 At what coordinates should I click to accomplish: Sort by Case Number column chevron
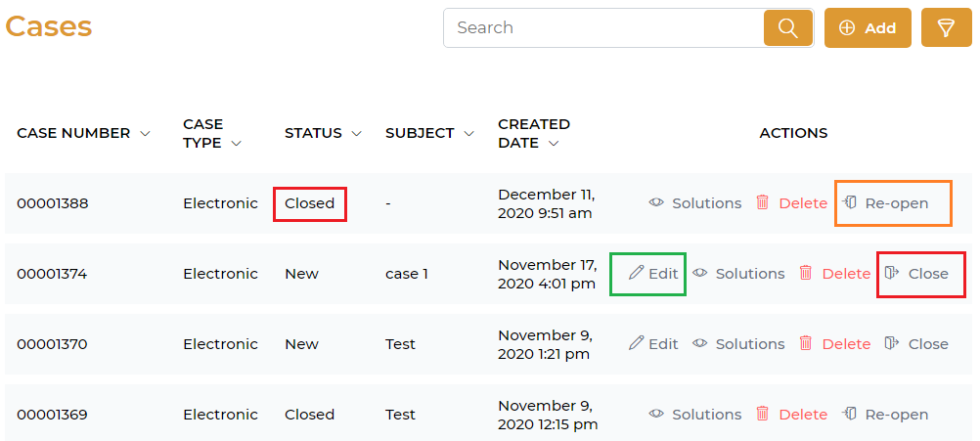click(x=146, y=134)
